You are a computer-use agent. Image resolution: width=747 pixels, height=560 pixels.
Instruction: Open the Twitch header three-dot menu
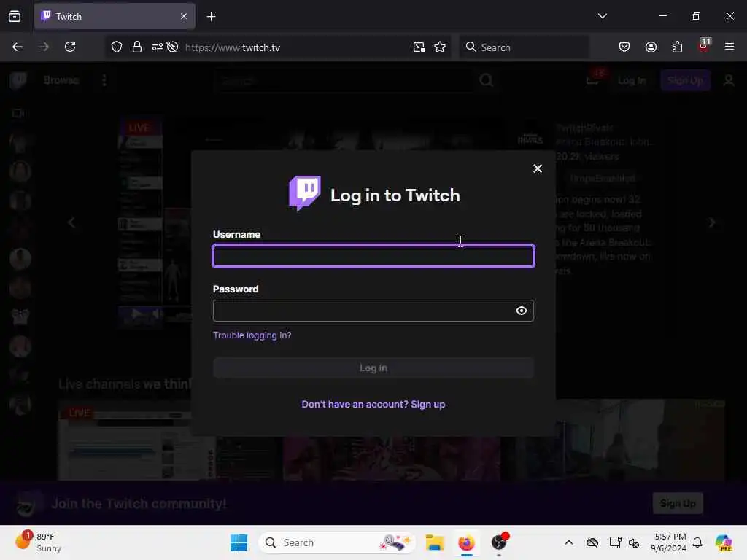coord(104,80)
